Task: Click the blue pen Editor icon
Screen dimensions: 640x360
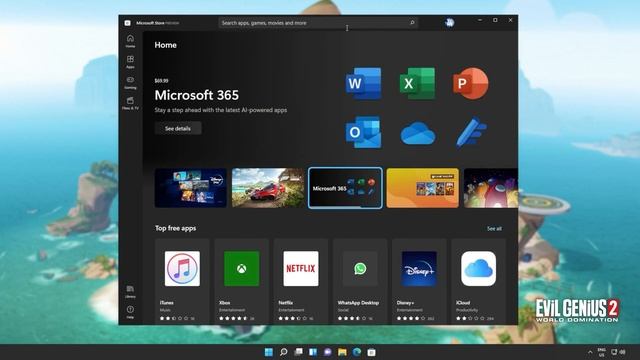Action: click(x=471, y=132)
